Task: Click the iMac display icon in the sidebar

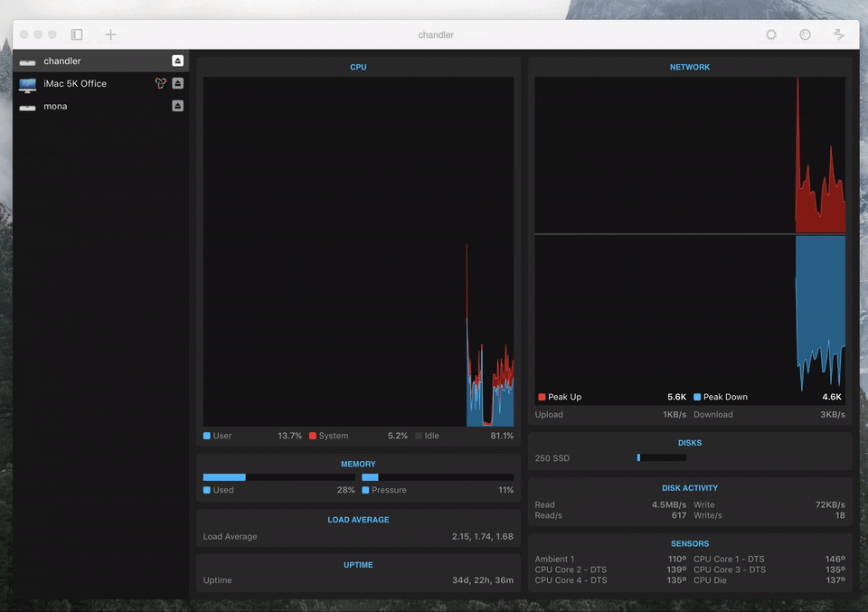Action: [x=27, y=83]
